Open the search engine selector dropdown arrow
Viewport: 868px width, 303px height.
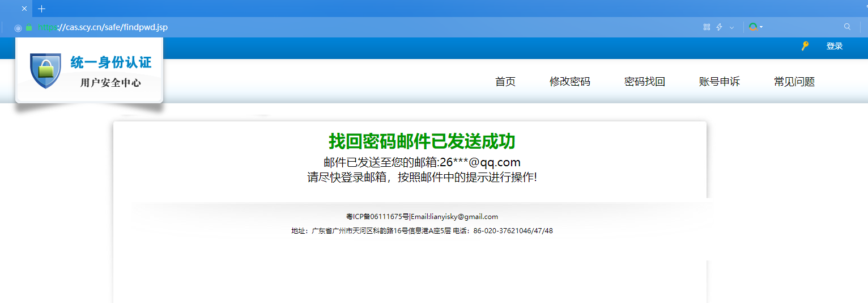pos(761,27)
